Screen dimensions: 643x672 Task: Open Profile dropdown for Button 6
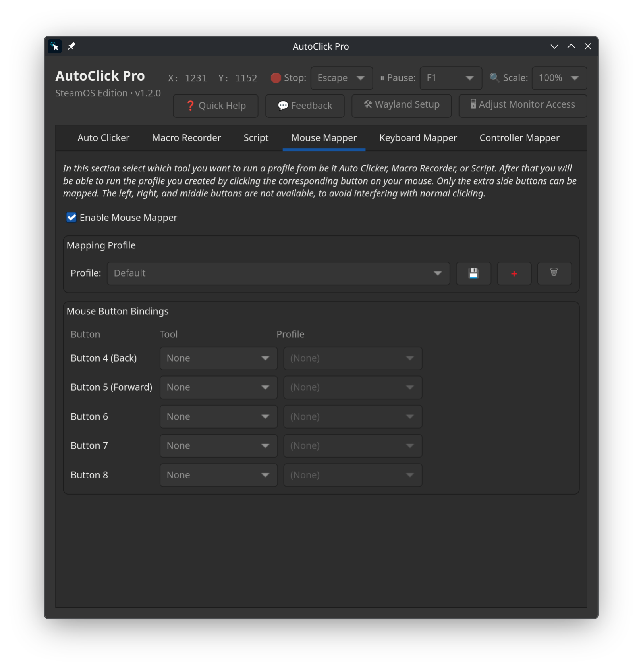353,417
